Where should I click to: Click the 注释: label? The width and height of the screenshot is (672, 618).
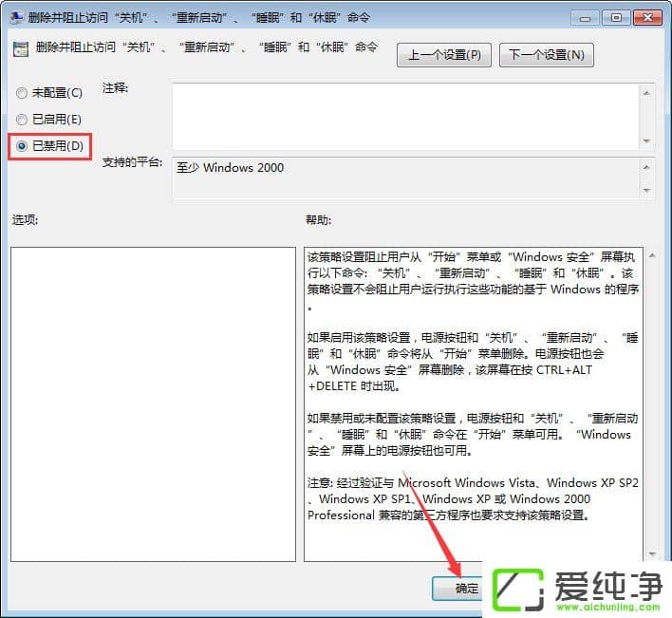[115, 88]
